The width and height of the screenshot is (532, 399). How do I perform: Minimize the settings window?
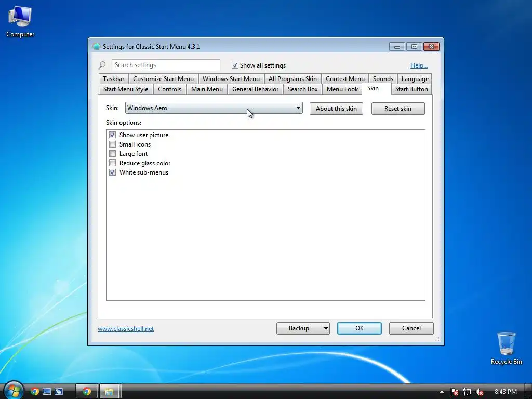tap(397, 46)
